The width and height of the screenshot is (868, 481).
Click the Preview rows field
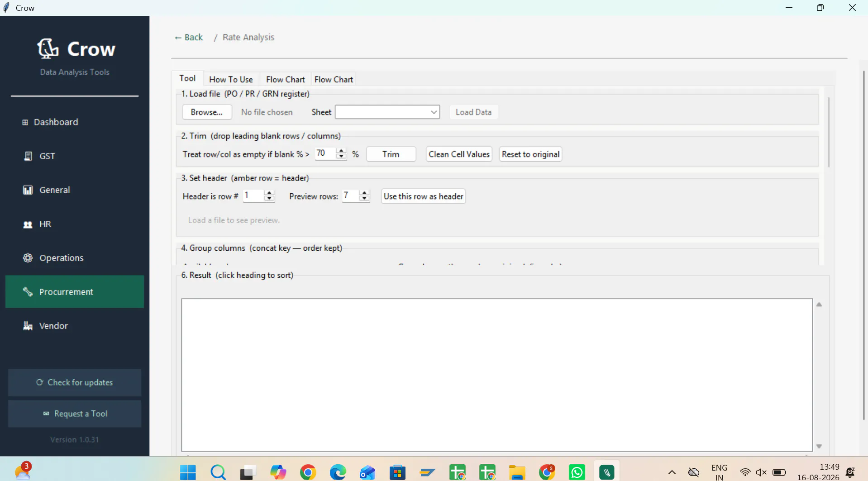(x=350, y=195)
